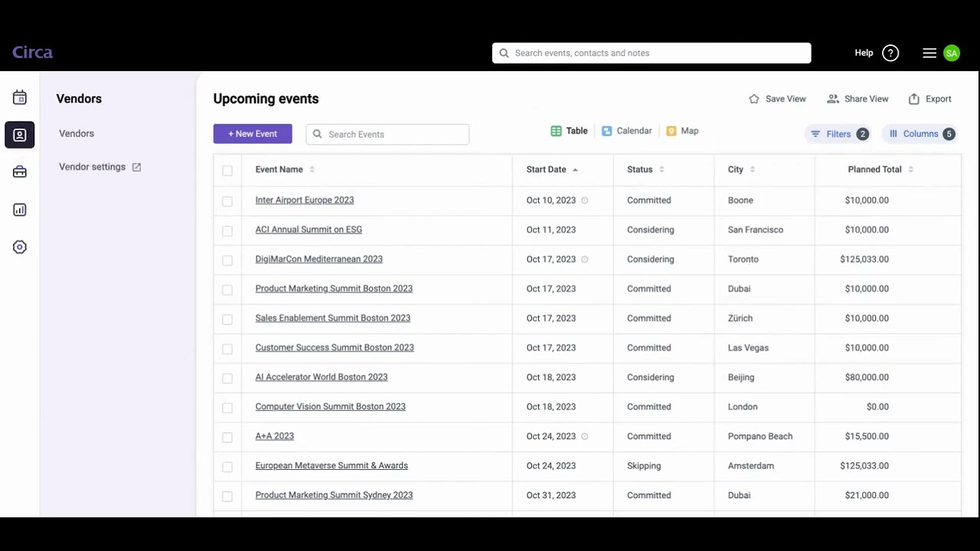Click the Help question mark icon

point(890,53)
